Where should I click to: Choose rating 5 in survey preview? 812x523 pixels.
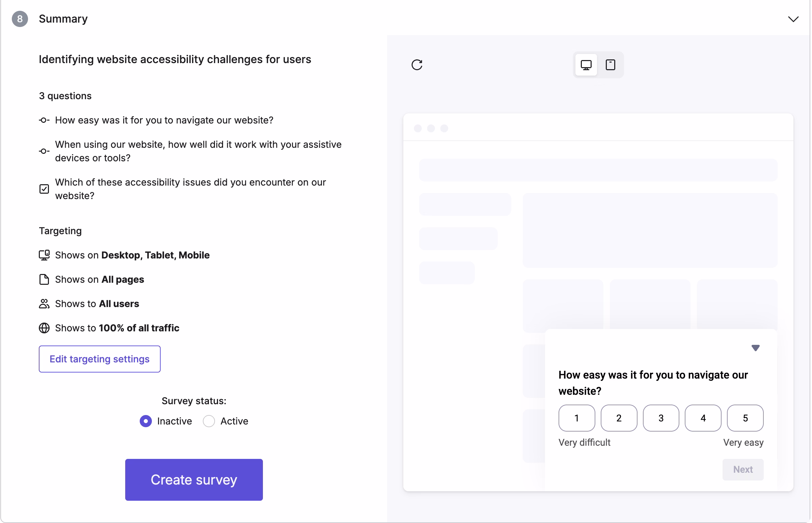[745, 418]
